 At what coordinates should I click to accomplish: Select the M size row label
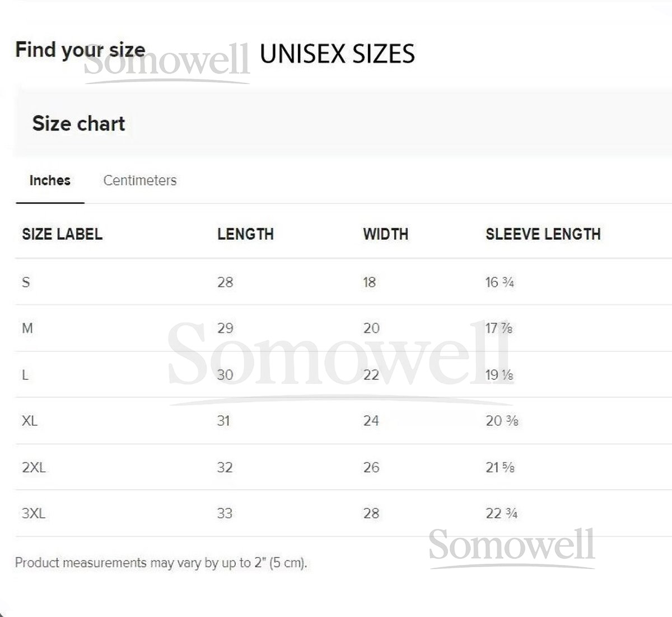[27, 328]
